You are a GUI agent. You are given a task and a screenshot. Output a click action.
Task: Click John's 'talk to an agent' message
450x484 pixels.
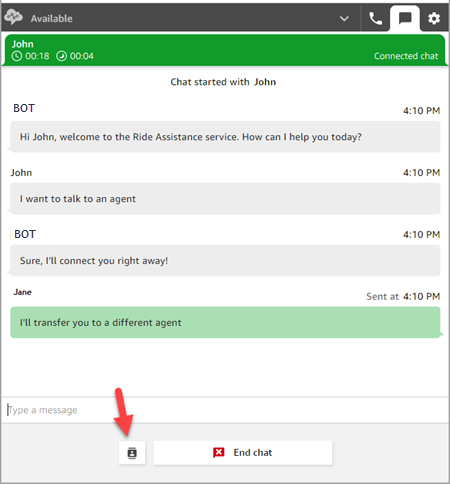pos(225,199)
